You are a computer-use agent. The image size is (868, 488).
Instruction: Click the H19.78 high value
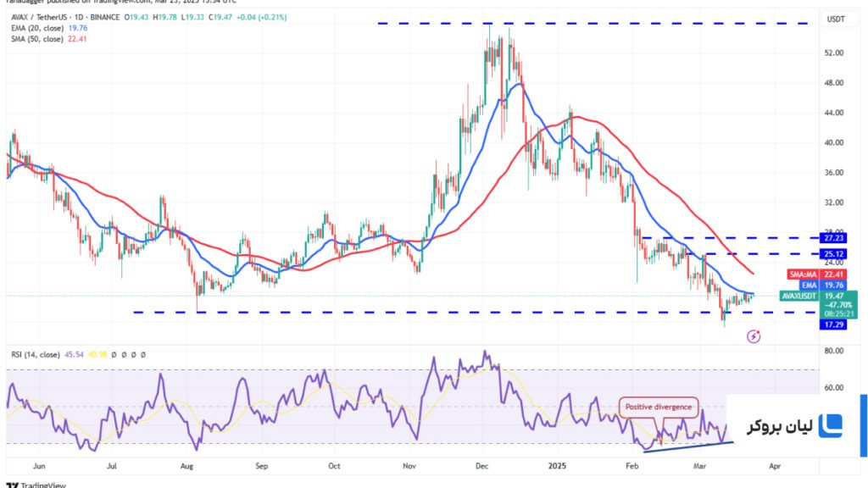point(165,17)
